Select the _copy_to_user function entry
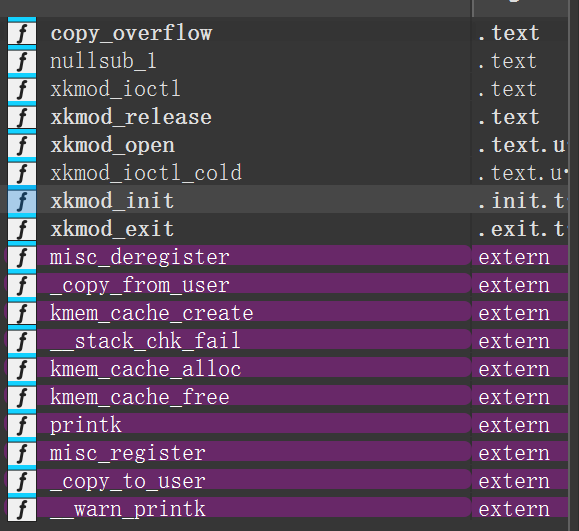The width and height of the screenshot is (579, 531). point(128,482)
